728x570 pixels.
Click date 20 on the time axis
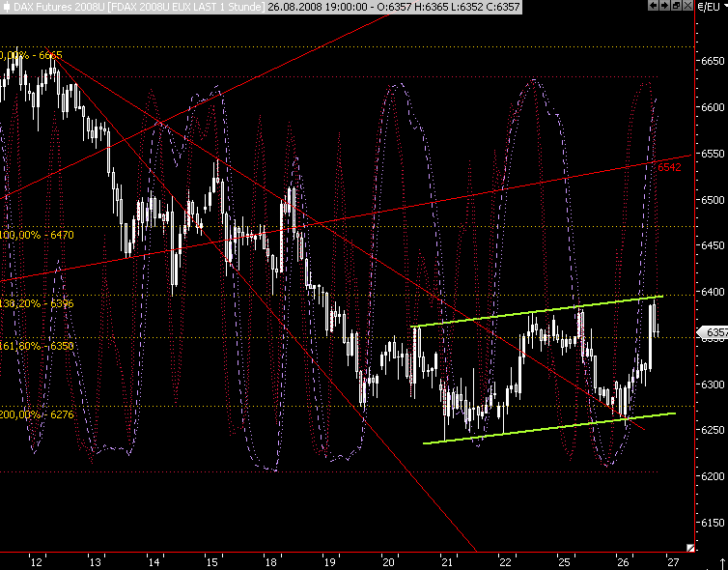tap(388, 562)
